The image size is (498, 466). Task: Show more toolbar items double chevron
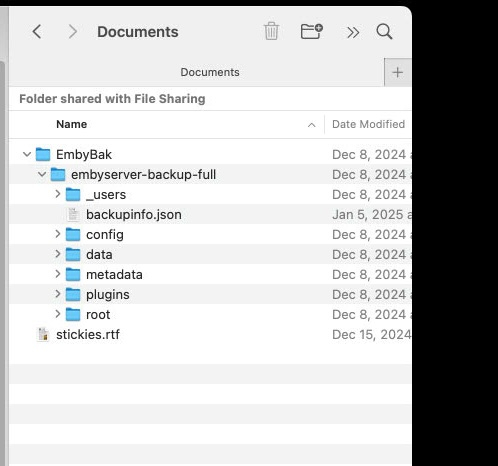pos(353,33)
